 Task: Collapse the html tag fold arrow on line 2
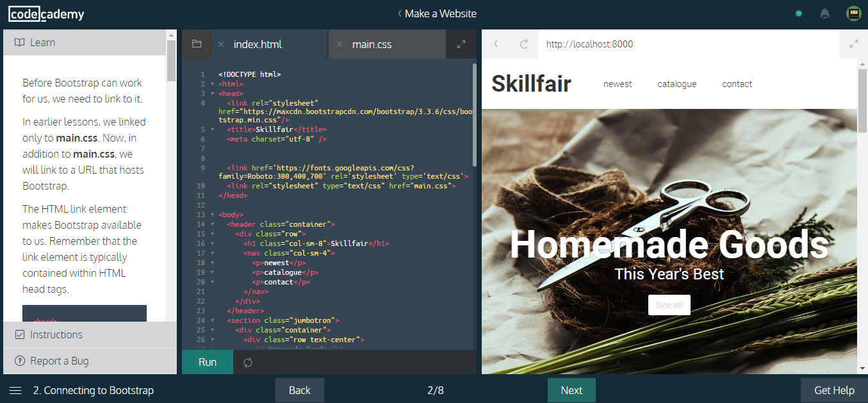click(x=212, y=84)
